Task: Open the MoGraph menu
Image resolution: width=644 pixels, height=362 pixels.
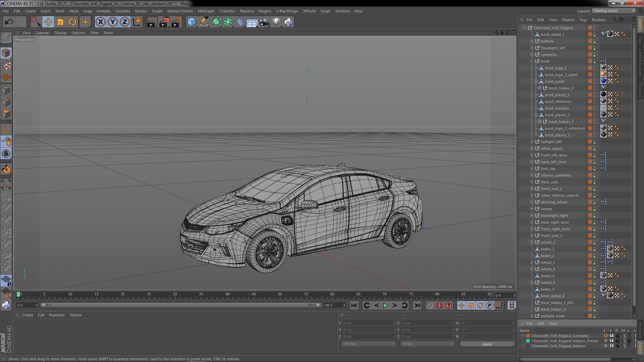Action: 206,11
